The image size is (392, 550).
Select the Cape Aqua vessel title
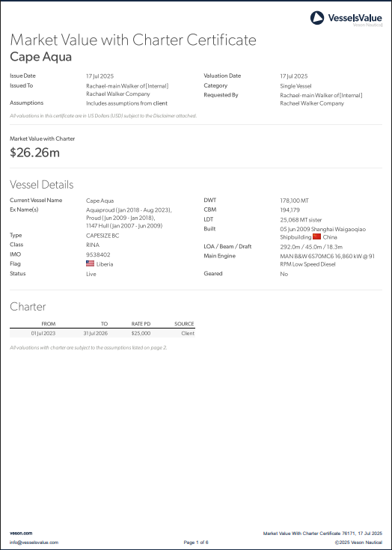tap(40, 57)
